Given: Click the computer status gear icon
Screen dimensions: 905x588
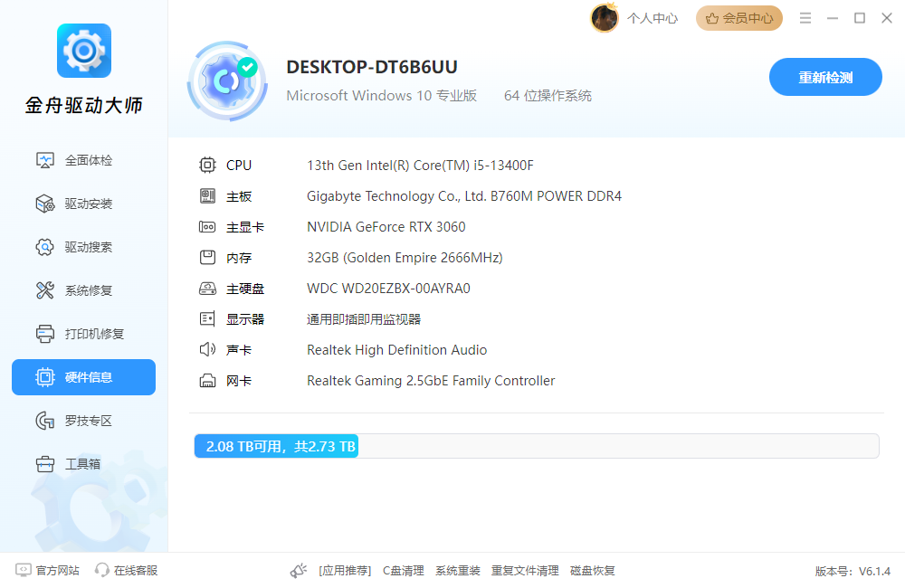Looking at the screenshot, I should pyautogui.click(x=227, y=81).
